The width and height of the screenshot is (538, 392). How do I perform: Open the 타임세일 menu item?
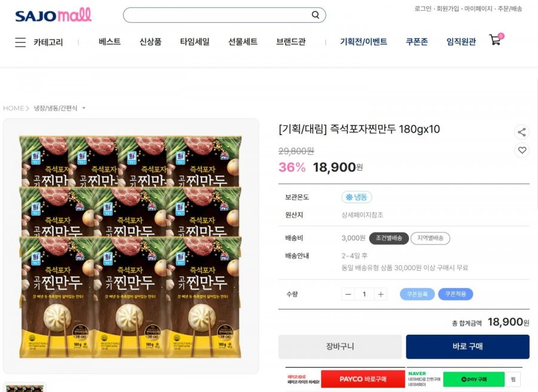tap(194, 42)
